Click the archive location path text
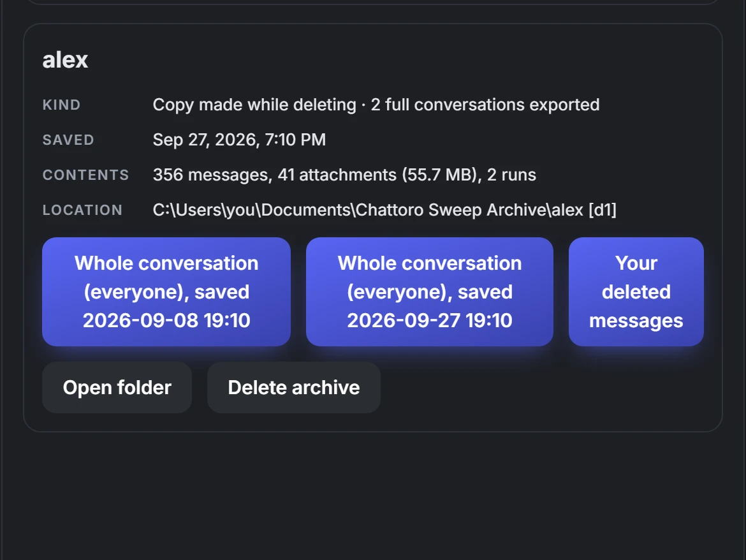The width and height of the screenshot is (746, 560). pos(384,210)
